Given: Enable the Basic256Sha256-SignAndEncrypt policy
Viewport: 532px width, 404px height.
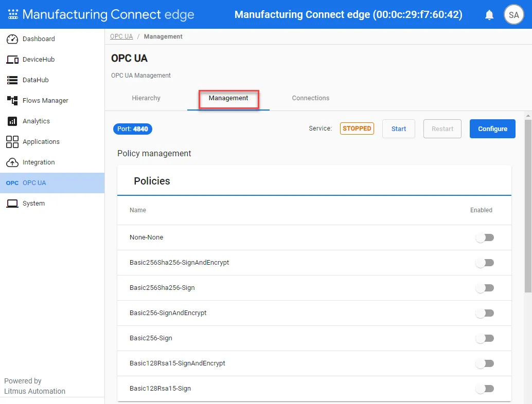Looking at the screenshot, I should 485,263.
